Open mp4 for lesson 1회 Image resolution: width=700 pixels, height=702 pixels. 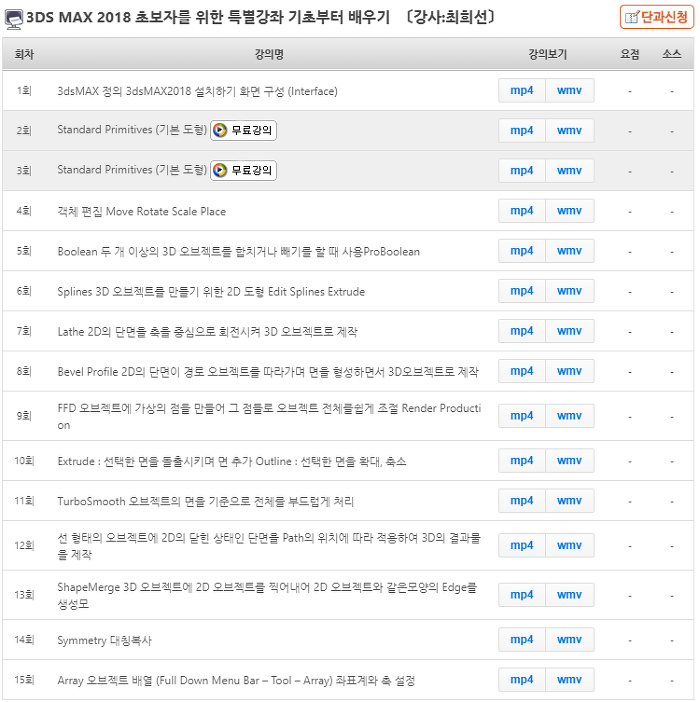pos(522,90)
